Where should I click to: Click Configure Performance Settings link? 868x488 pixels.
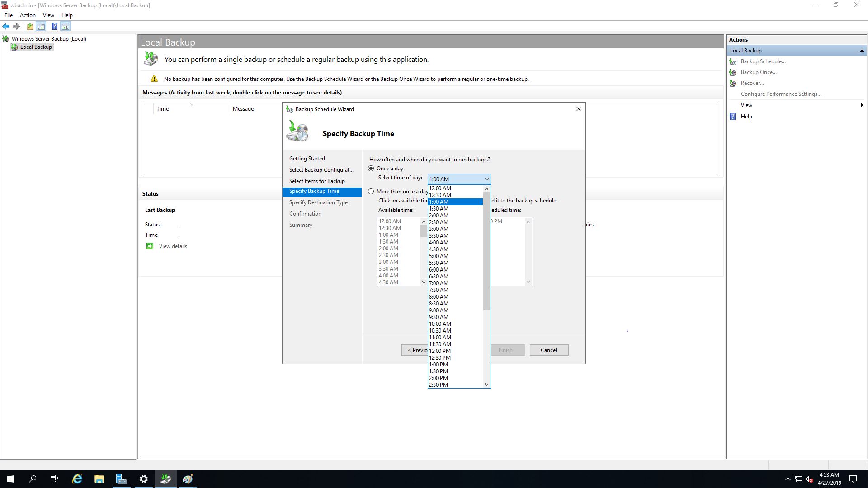click(781, 94)
